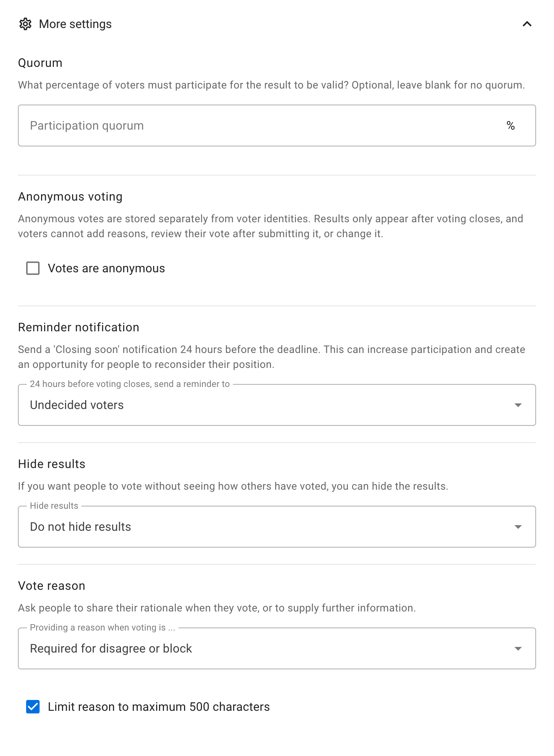Click the Anonymous voting section heading
The image size is (554, 756).
click(70, 196)
